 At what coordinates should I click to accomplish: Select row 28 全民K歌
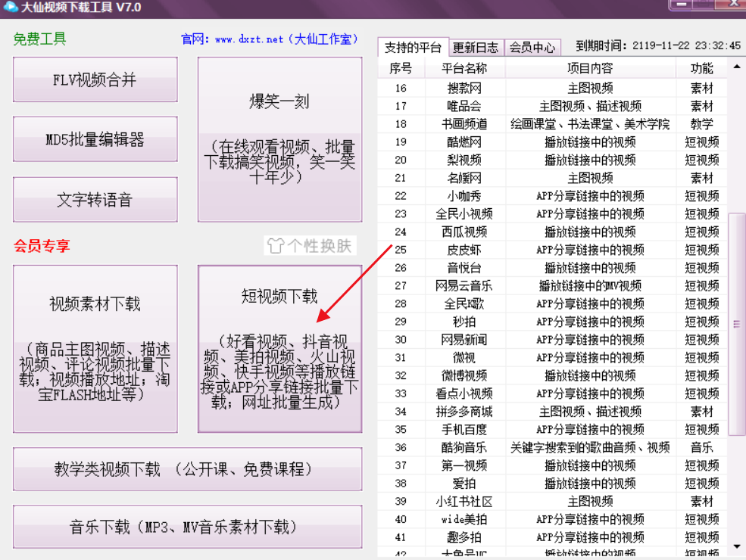coord(552,303)
